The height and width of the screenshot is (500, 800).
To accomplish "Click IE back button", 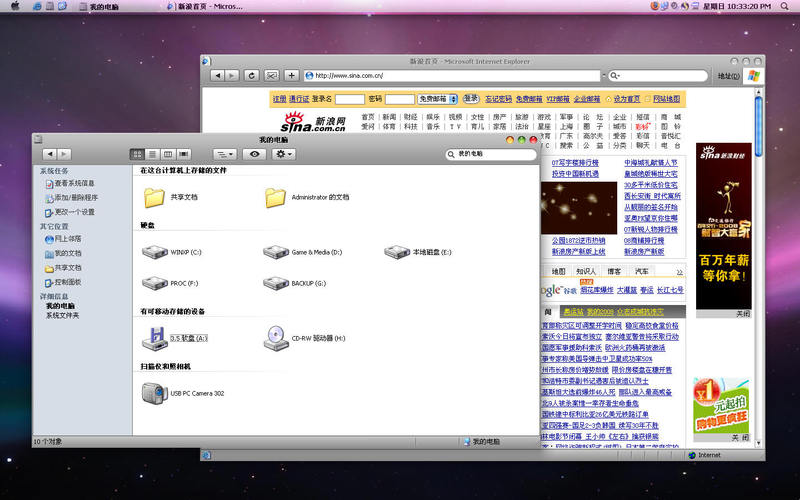I will pos(217,76).
